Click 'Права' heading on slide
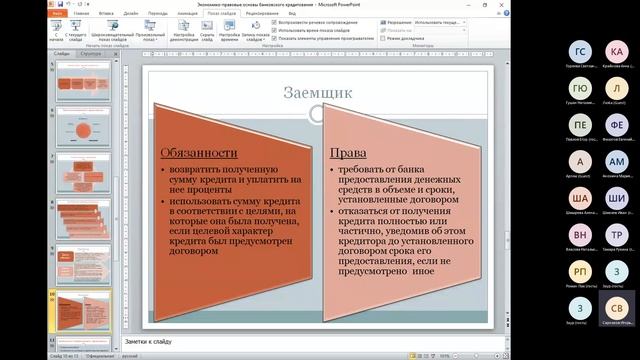640x360 pixels. 348,153
